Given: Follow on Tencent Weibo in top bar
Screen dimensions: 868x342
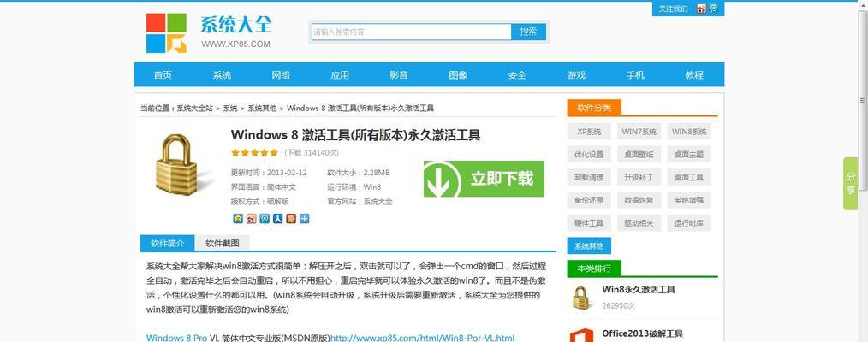Looking at the screenshot, I should point(714,9).
